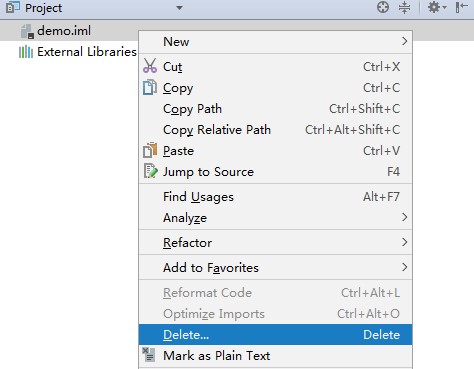The width and height of the screenshot is (474, 369).
Task: Open the Project panel settings gear
Action: click(437, 7)
